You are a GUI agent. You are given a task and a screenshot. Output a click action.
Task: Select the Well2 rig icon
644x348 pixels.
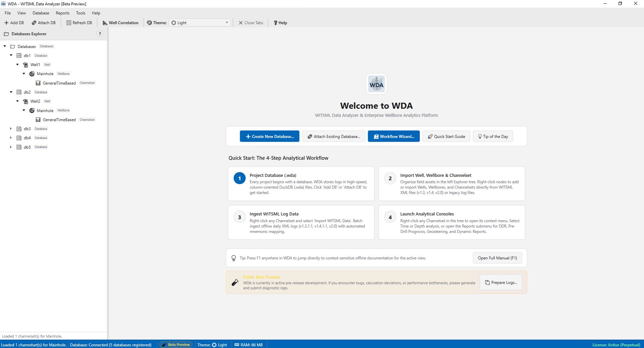[x=25, y=101]
